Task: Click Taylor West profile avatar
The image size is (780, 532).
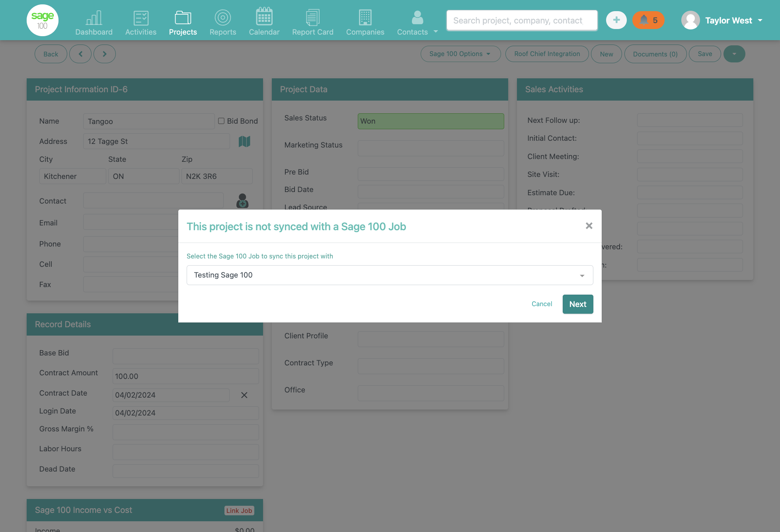Action: [690, 20]
